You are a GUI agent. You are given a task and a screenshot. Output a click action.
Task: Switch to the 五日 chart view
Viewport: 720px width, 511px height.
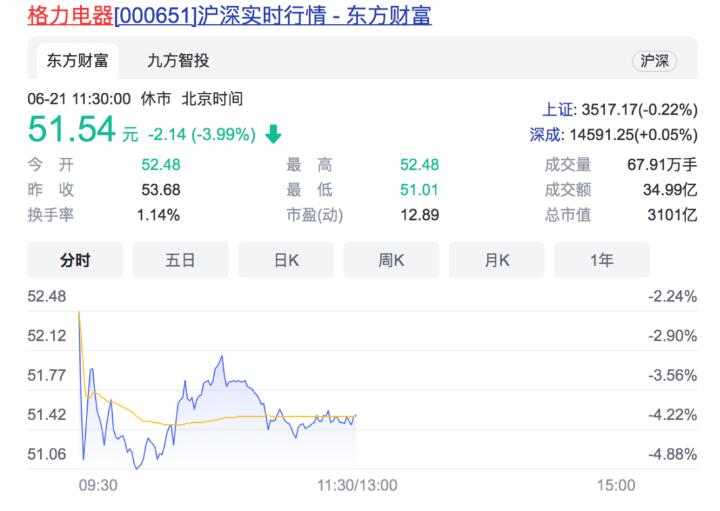(x=180, y=260)
